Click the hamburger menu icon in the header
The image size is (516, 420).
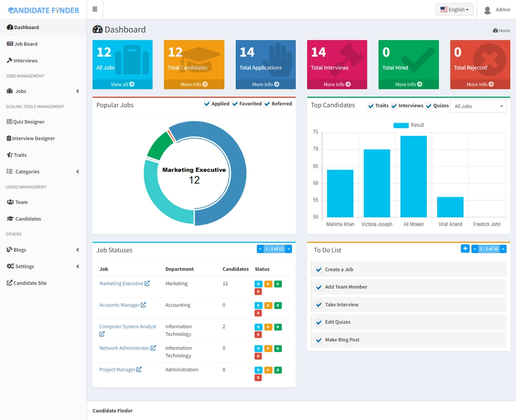click(95, 9)
